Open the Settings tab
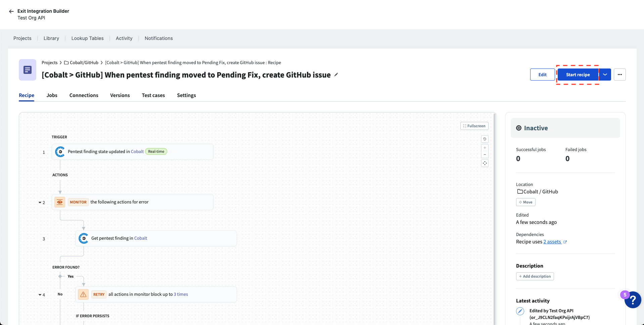The height and width of the screenshot is (325, 644). 186,95
